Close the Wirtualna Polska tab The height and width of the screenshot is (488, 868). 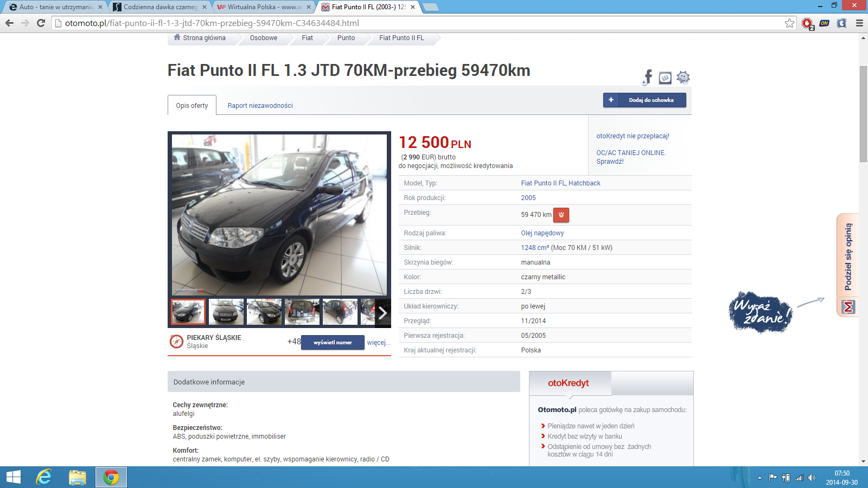coord(309,7)
